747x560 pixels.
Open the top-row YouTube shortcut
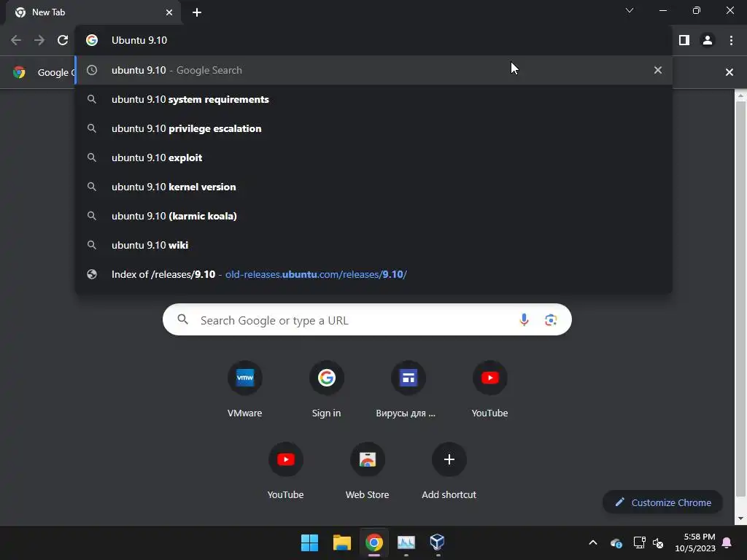(x=489, y=389)
